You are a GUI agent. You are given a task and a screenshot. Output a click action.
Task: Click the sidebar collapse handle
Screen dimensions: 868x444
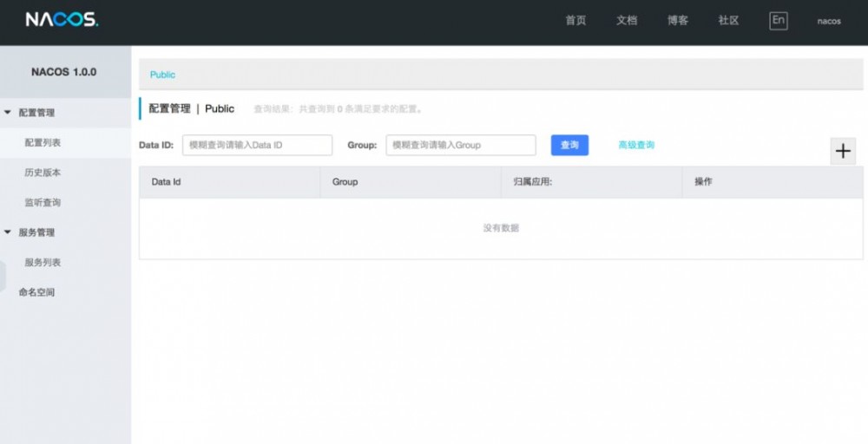[x=3, y=277]
